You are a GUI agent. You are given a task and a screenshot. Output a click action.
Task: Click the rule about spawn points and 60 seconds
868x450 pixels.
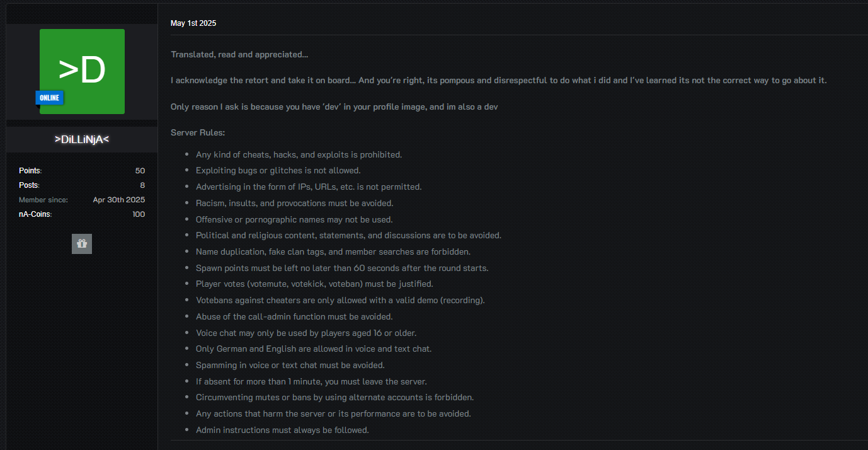point(342,268)
